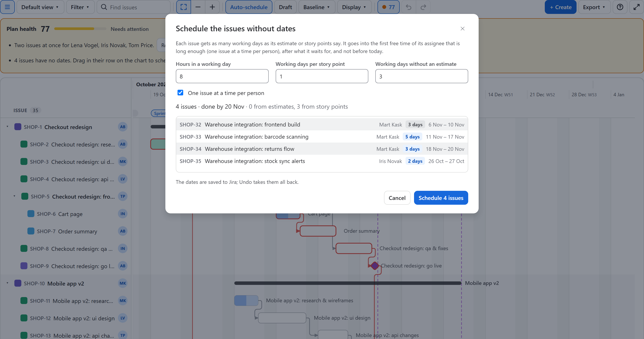Click the undo arrow icon
Screen dimensions: 644x339
pos(409,7)
